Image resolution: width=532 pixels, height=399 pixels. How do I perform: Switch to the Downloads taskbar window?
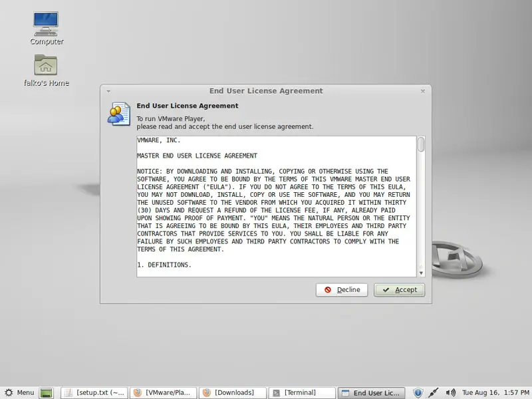click(232, 393)
